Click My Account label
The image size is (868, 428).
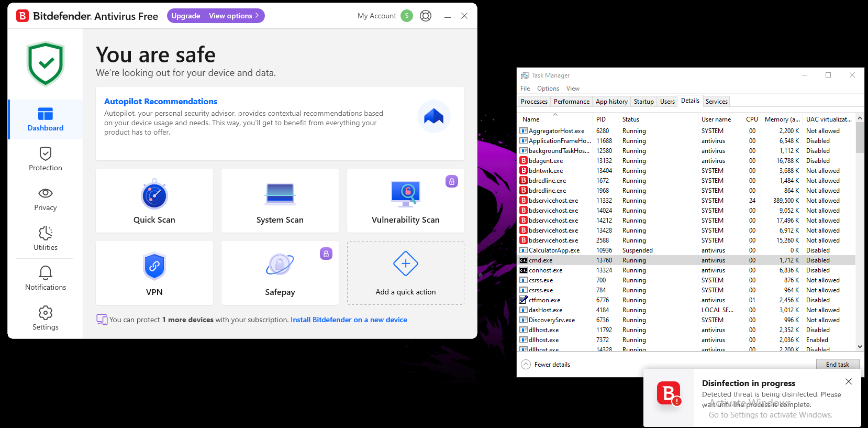coord(377,16)
